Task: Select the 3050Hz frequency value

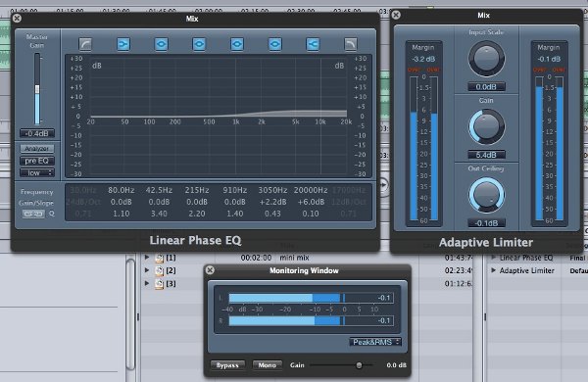Action: pyautogui.click(x=272, y=190)
